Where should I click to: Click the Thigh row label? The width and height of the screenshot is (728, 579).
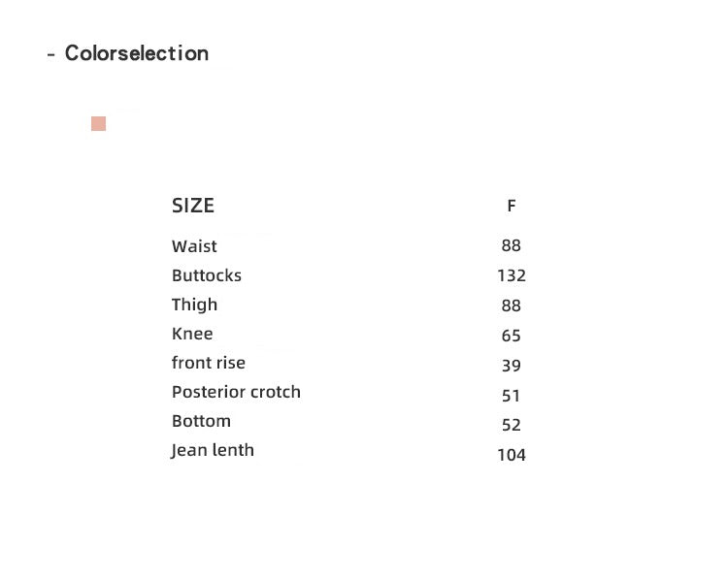(x=194, y=306)
